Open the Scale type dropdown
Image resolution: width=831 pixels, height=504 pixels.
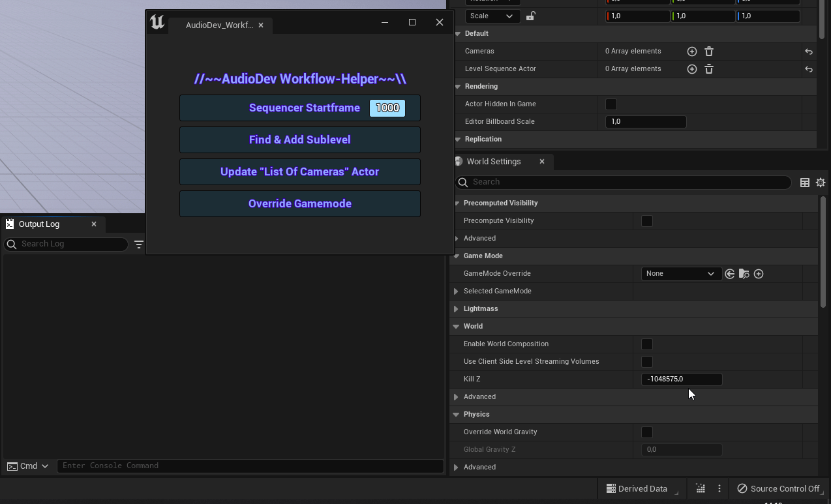tap(492, 16)
